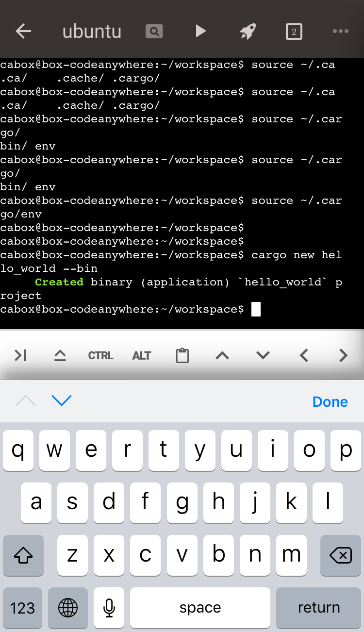The width and height of the screenshot is (364, 632).
Task: Tap the t key
Action: 164,450
